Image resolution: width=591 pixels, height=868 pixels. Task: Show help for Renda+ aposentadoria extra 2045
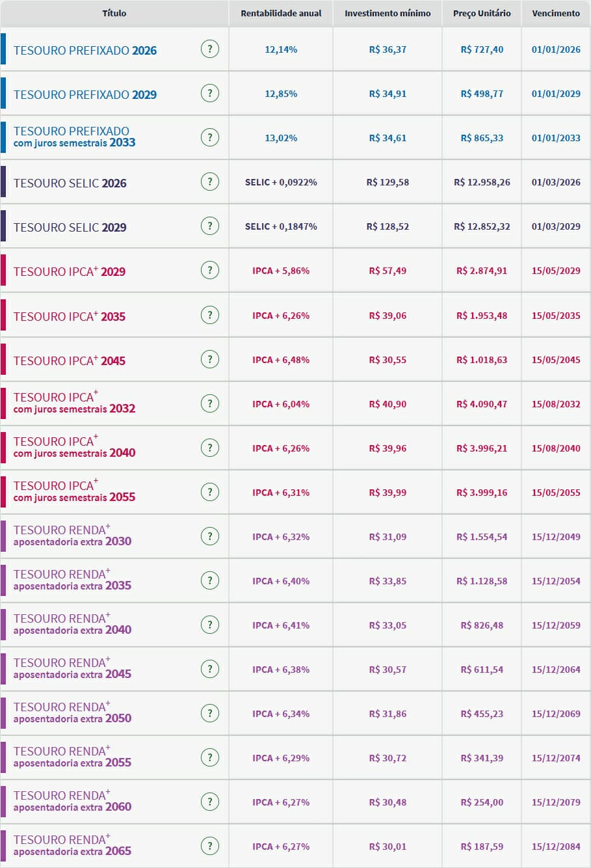pyautogui.click(x=209, y=669)
